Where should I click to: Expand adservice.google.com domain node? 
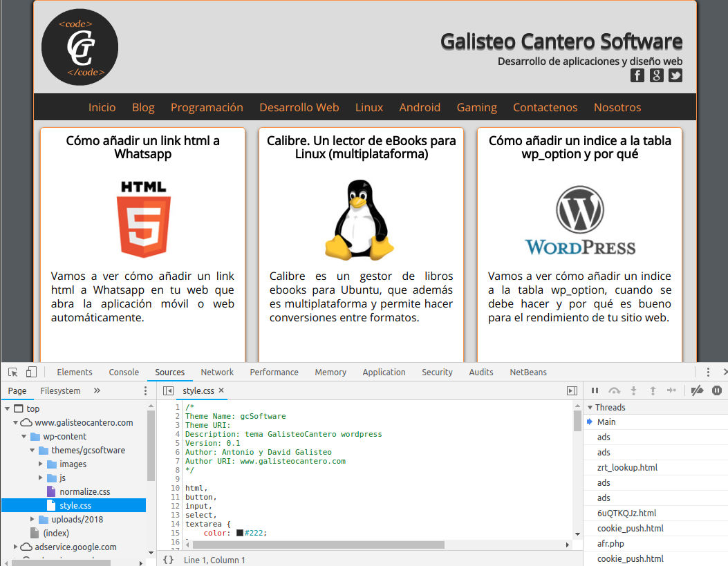15,547
